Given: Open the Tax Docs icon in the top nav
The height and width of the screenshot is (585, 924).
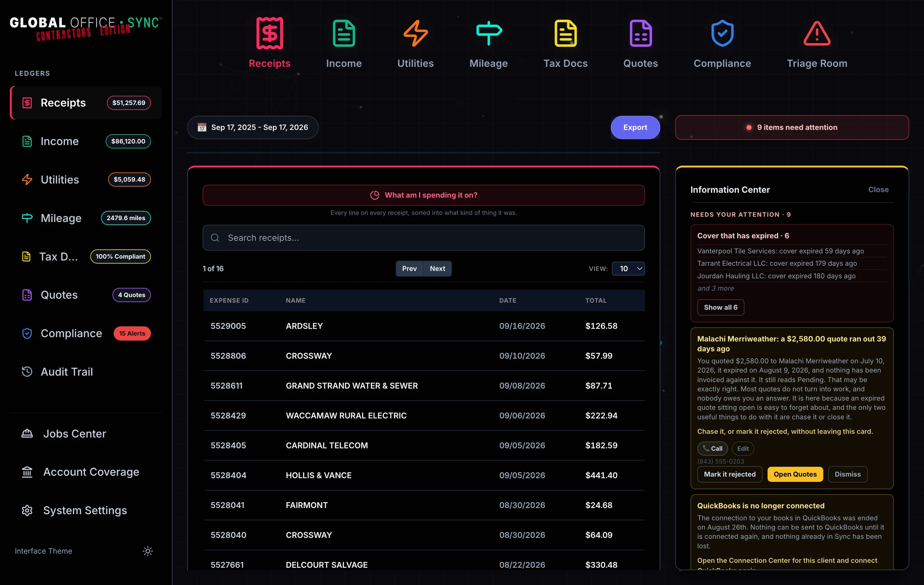Looking at the screenshot, I should (x=565, y=33).
